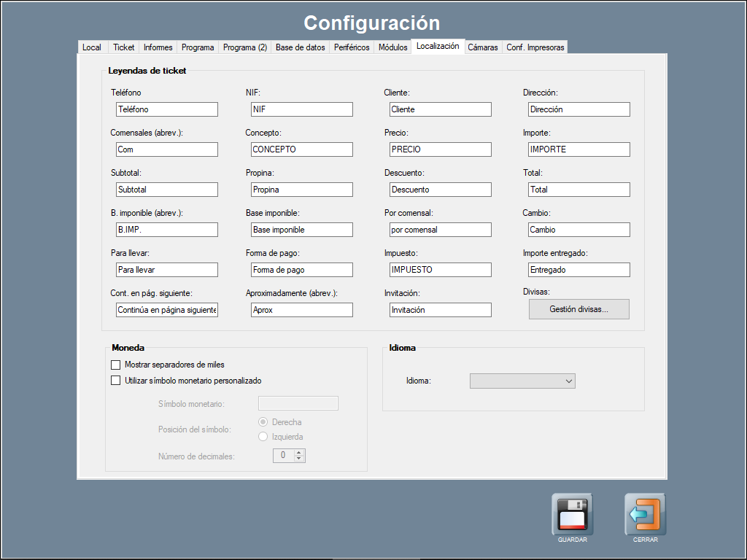This screenshot has height=560, width=747.
Task: Click the Guardar floppy disk icon
Action: 572,515
